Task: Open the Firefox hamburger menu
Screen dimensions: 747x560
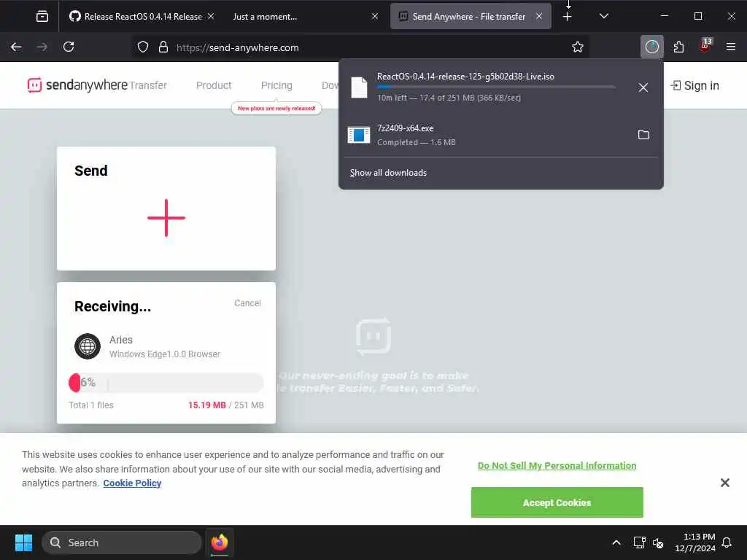Action: pyautogui.click(x=731, y=47)
